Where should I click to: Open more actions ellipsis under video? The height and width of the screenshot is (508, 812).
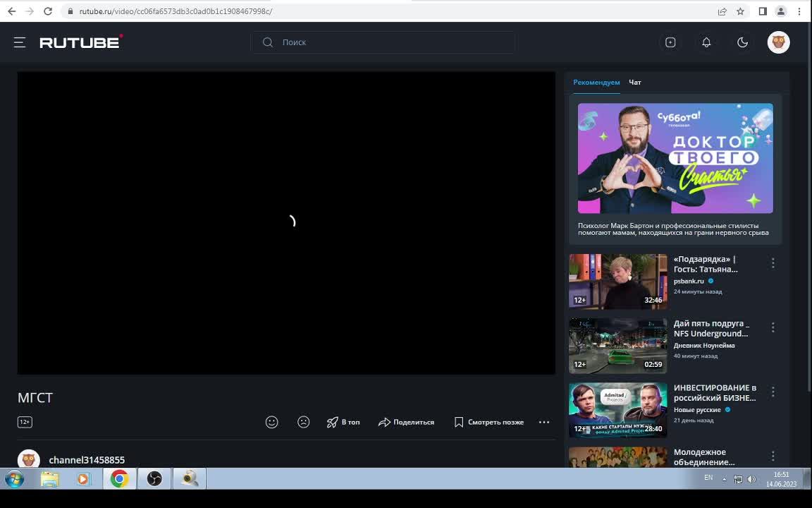(x=543, y=422)
